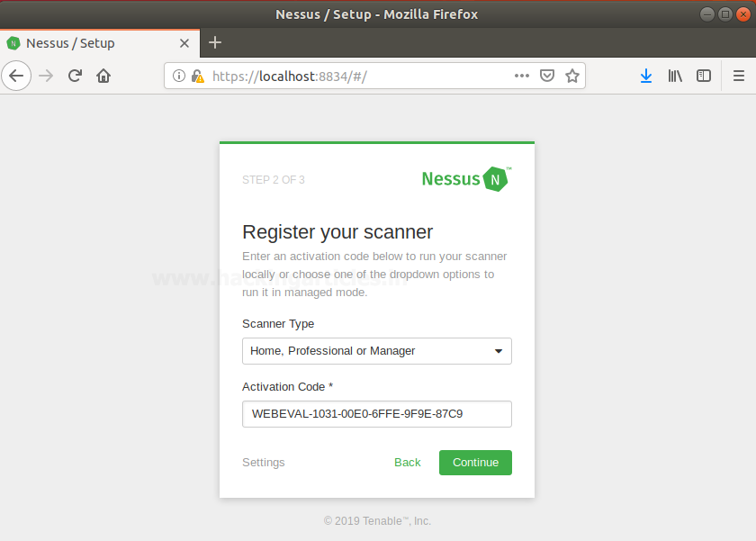Expand the Scanner Type dropdown
This screenshot has height=541, width=756.
point(376,351)
